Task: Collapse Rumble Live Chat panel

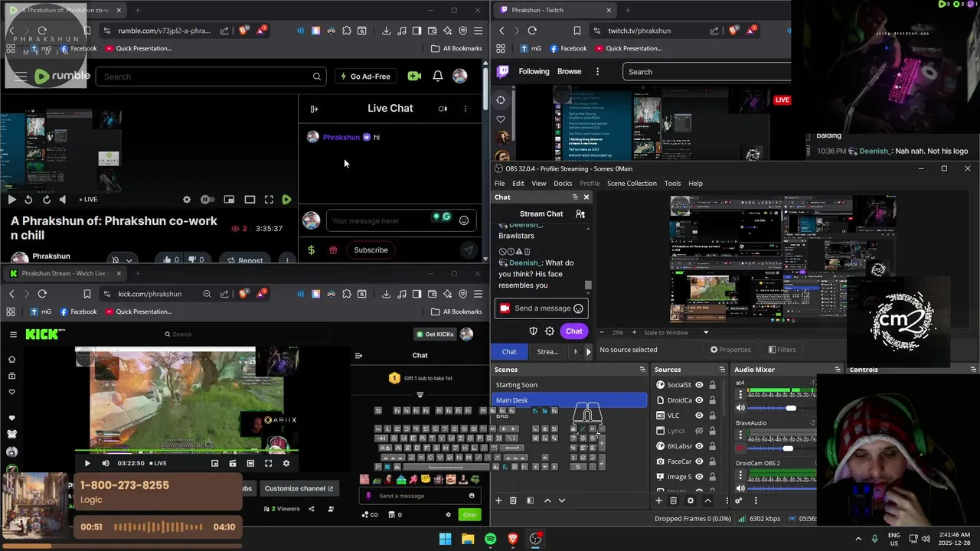Action: coord(314,109)
